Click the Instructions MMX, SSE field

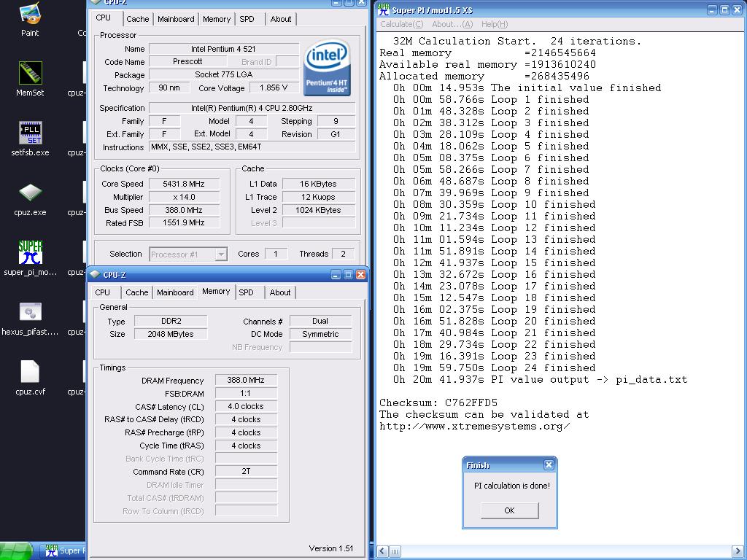[252, 147]
